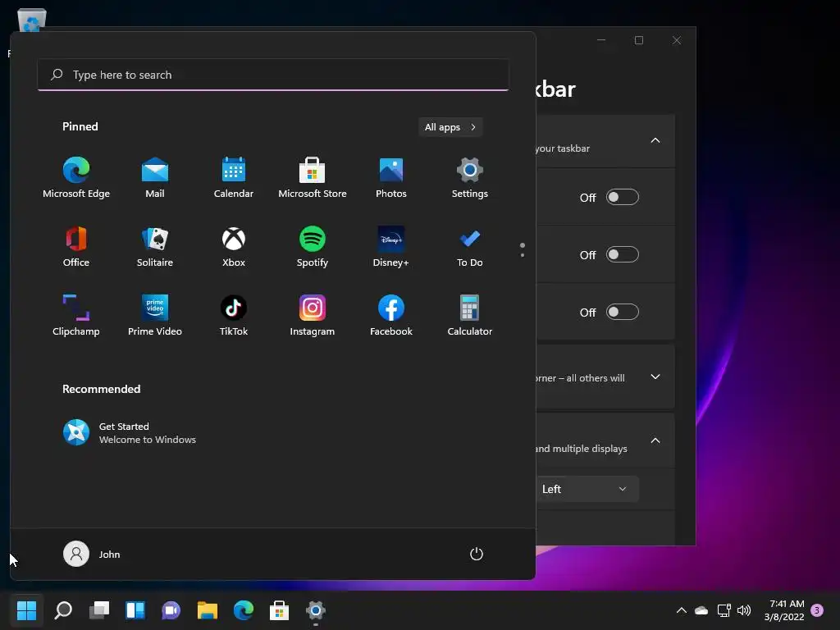
Task: Switch to Settings window via taskbar icon
Action: point(316,609)
